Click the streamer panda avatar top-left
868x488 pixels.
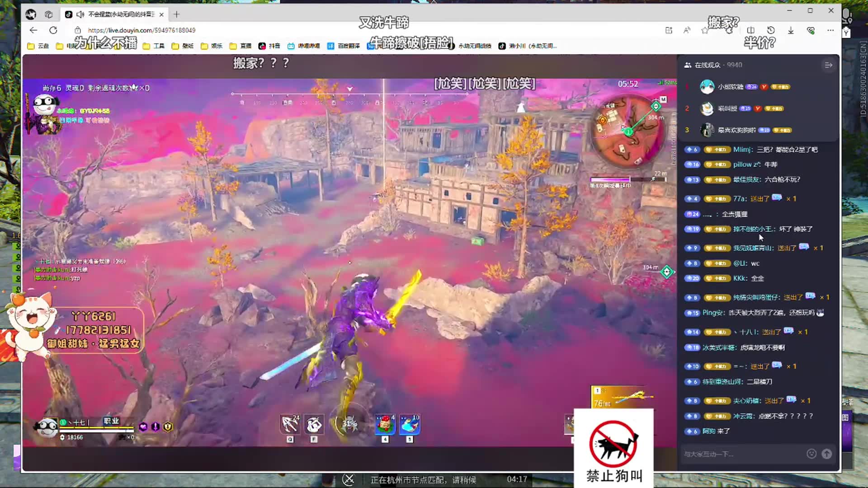point(45,105)
